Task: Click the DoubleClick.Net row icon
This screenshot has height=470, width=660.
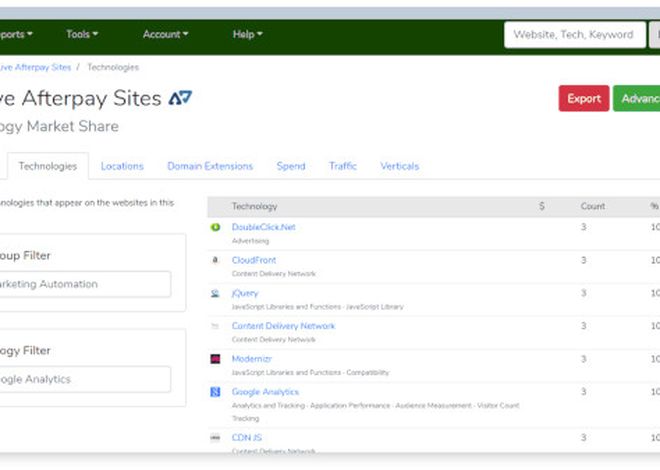Action: point(215,227)
